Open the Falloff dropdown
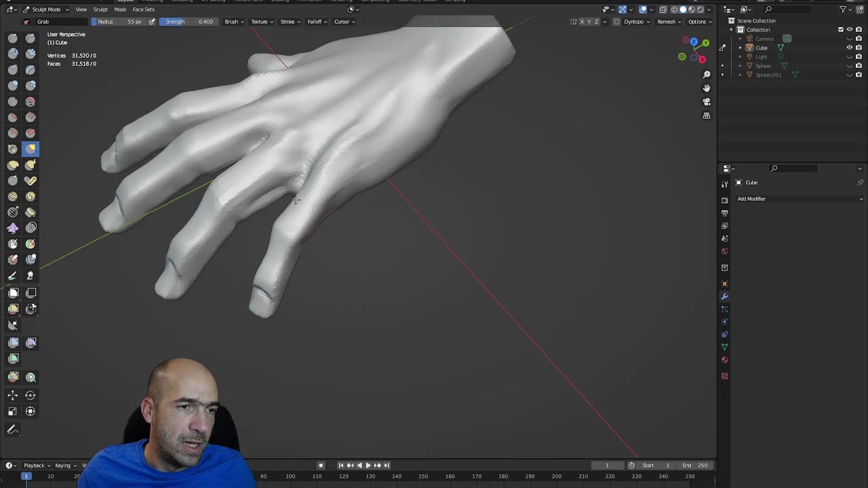Viewport: 868px width, 488px height. pyautogui.click(x=317, y=22)
